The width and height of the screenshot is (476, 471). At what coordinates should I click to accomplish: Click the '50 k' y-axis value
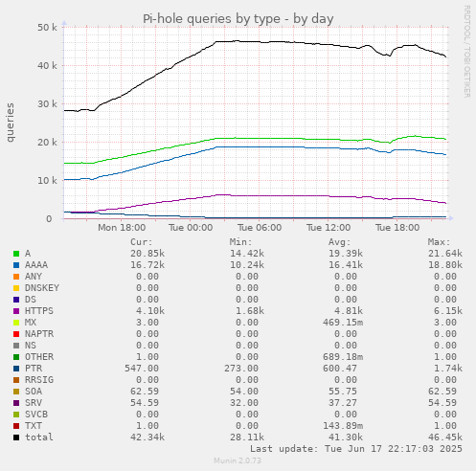(47, 28)
